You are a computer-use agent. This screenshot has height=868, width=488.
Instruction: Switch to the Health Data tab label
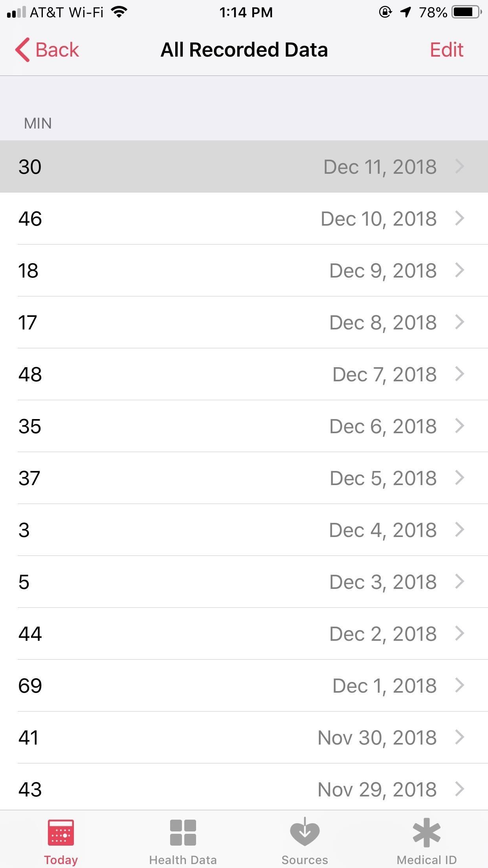pos(183,860)
